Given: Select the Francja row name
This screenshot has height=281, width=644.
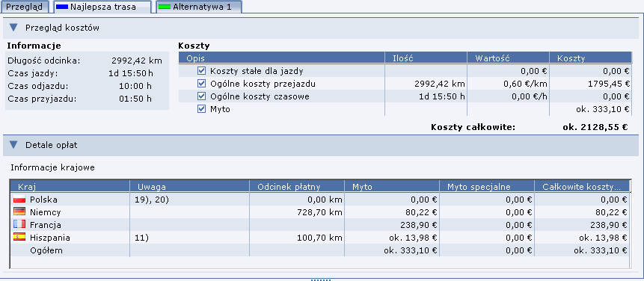Looking at the screenshot, I should [46, 225].
